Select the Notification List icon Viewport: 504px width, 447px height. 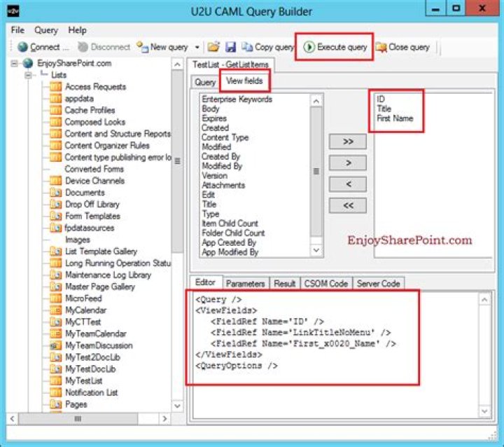coord(55,392)
